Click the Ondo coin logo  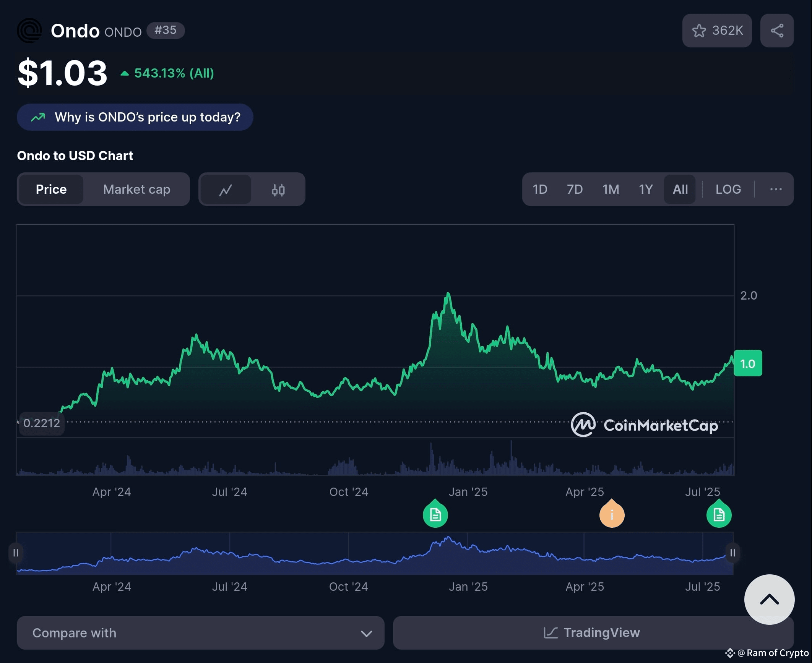[x=29, y=31]
